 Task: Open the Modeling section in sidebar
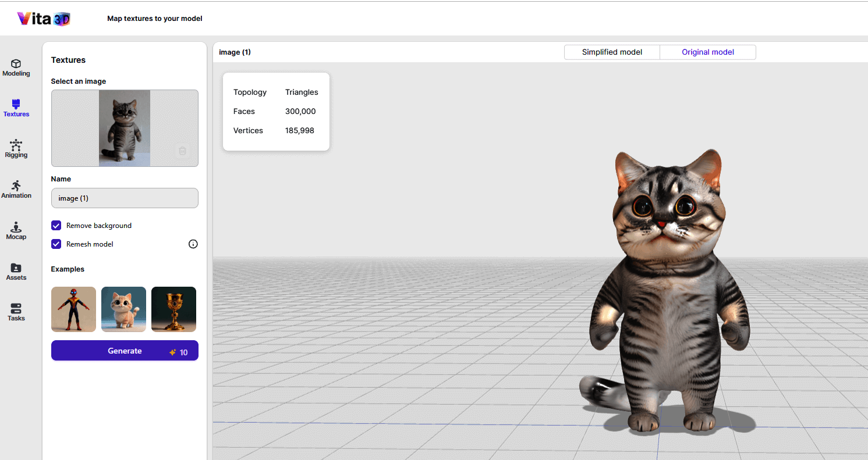(x=16, y=67)
